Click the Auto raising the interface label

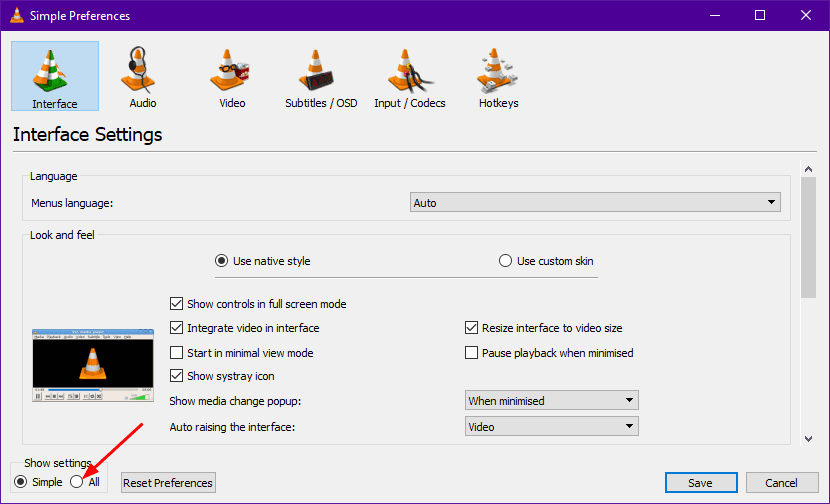click(232, 427)
